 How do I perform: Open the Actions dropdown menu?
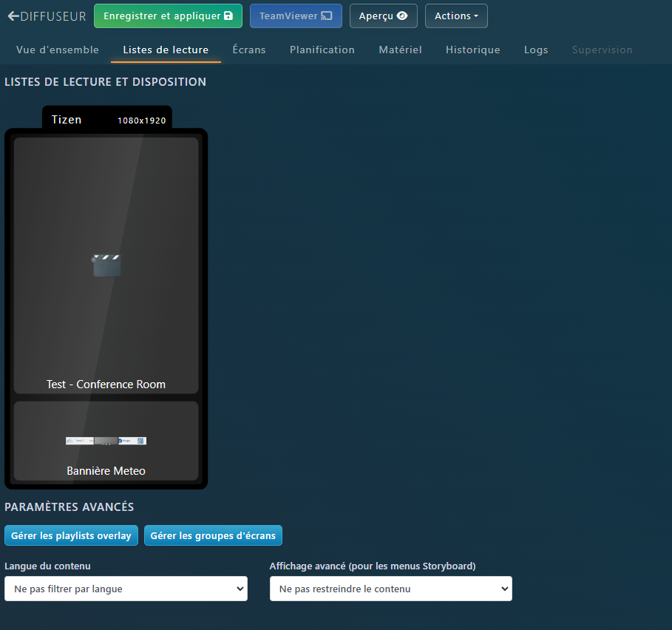click(456, 16)
